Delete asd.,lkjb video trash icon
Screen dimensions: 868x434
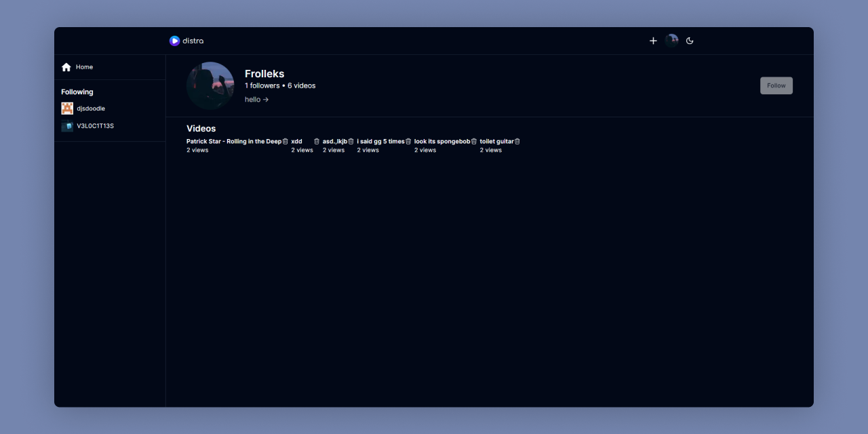pyautogui.click(x=351, y=142)
